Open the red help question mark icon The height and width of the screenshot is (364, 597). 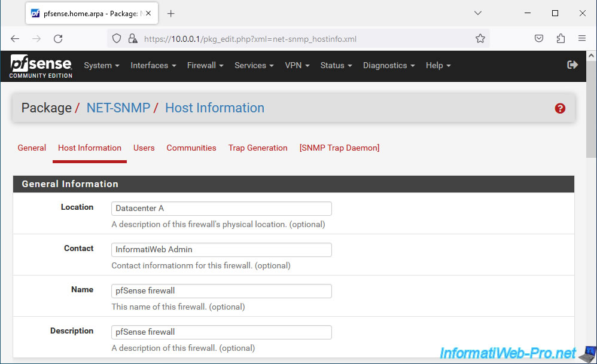[x=560, y=108]
